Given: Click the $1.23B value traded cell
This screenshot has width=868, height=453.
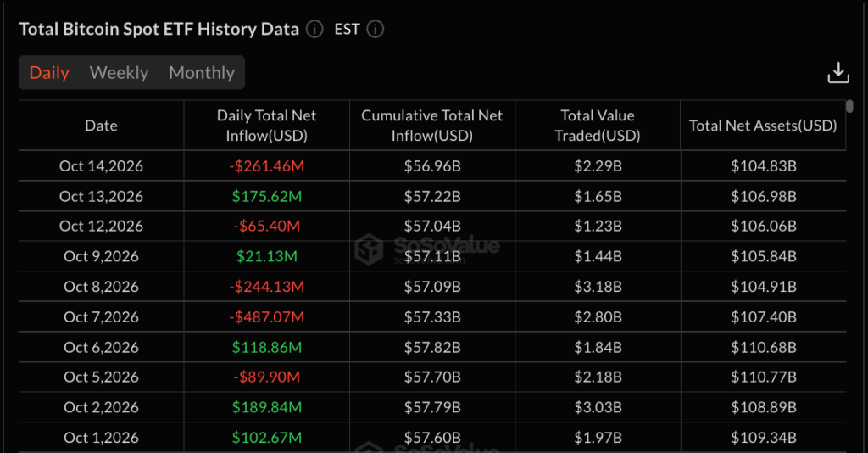Looking at the screenshot, I should pos(598,226).
